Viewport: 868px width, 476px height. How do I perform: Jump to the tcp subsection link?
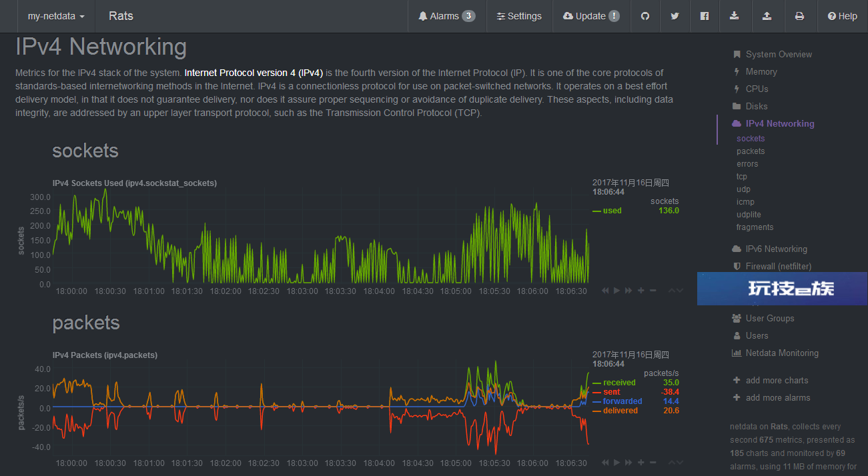pyautogui.click(x=742, y=177)
